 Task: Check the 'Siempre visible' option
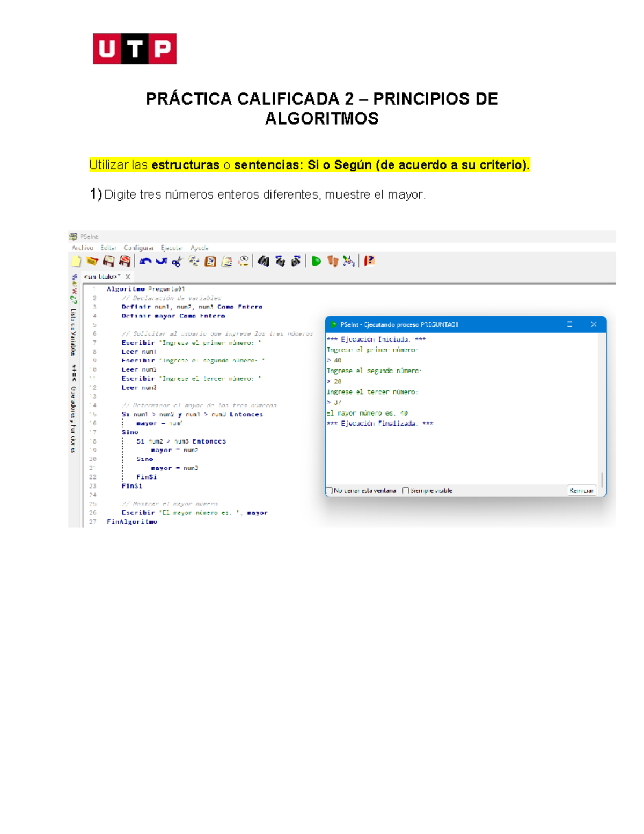(x=406, y=490)
